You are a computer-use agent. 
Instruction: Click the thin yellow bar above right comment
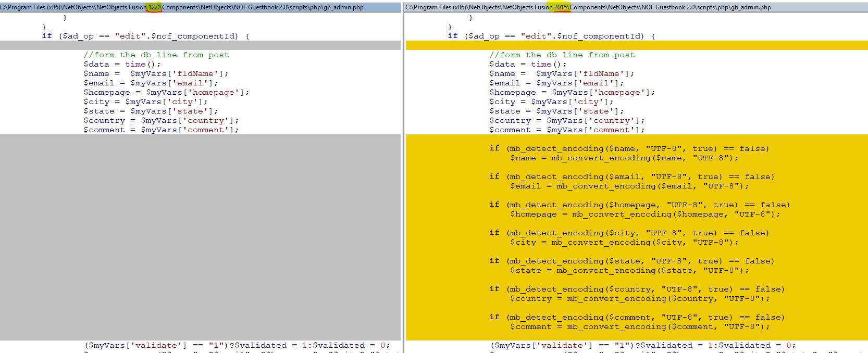[636, 46]
